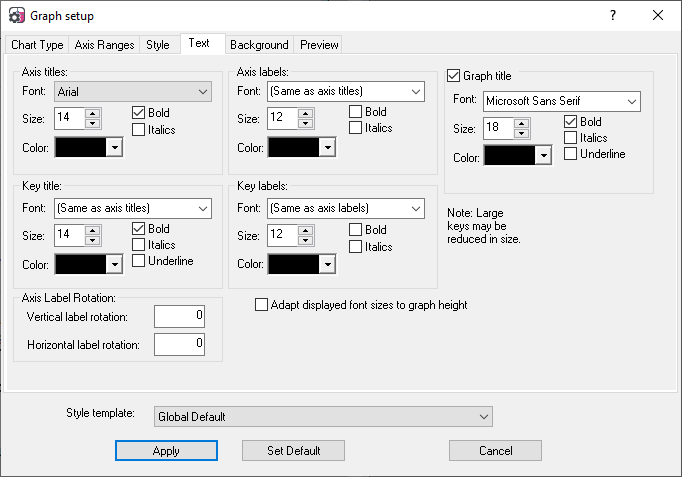Open Graph title color dropdown
Screen dimensions: 682x477
[544, 156]
